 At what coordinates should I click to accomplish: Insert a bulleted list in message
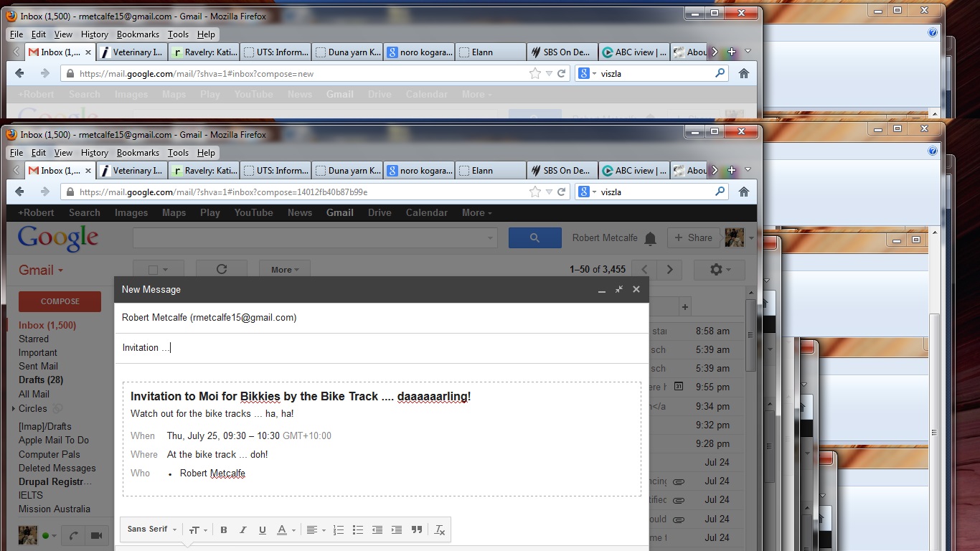358,530
